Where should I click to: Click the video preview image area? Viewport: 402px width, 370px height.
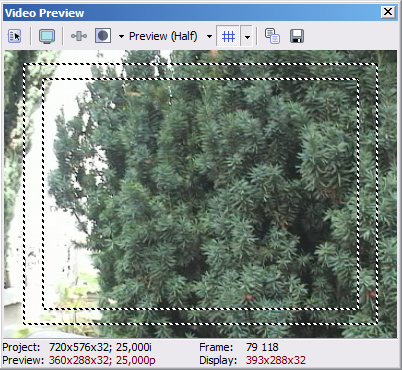click(x=200, y=194)
